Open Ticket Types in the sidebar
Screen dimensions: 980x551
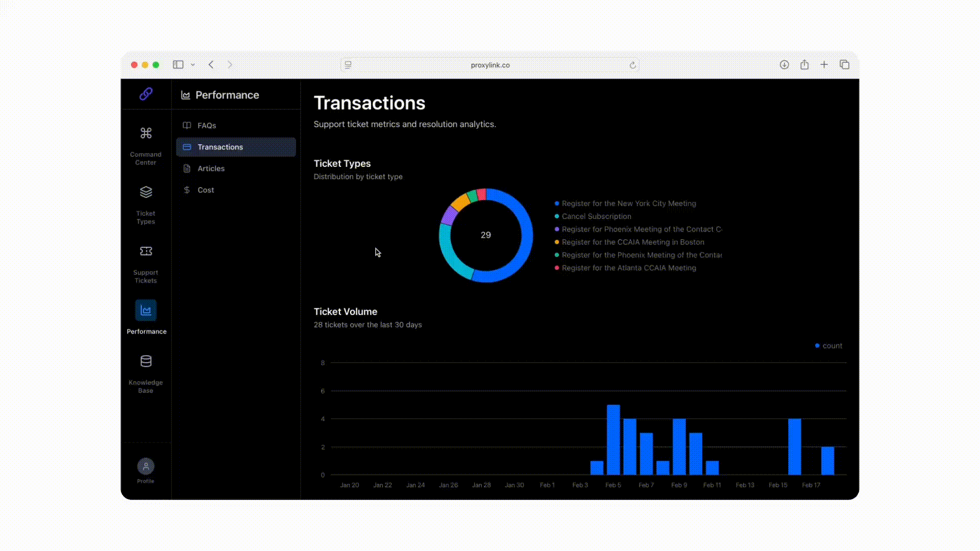[146, 193]
